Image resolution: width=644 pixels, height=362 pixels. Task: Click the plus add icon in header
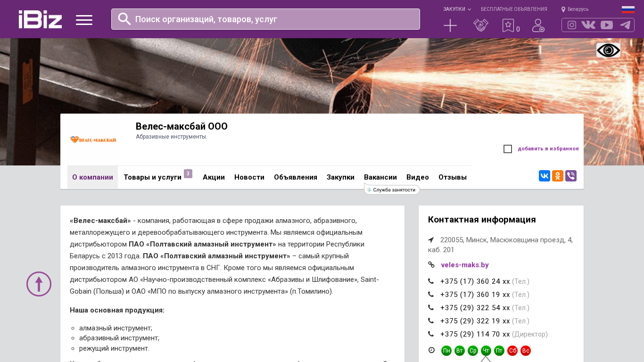pyautogui.click(x=450, y=25)
